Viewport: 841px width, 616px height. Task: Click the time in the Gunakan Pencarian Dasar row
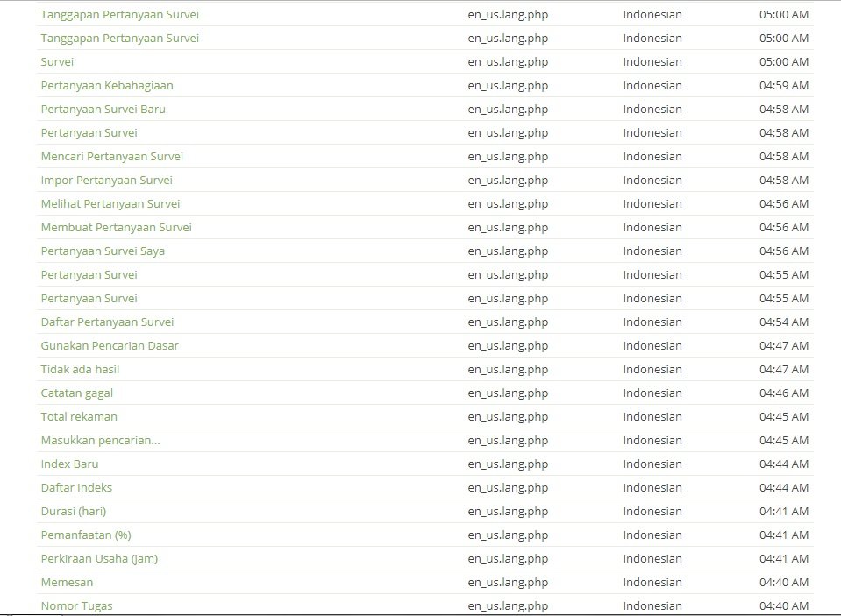(x=784, y=346)
